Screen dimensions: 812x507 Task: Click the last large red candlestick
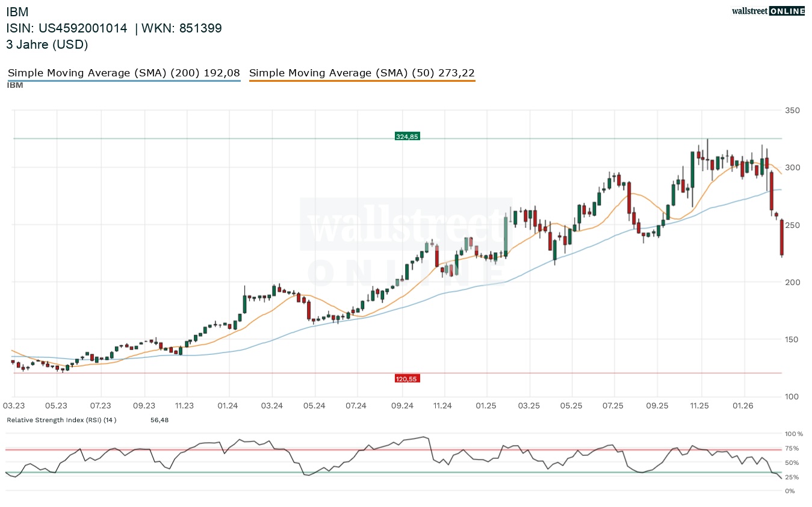click(782, 238)
